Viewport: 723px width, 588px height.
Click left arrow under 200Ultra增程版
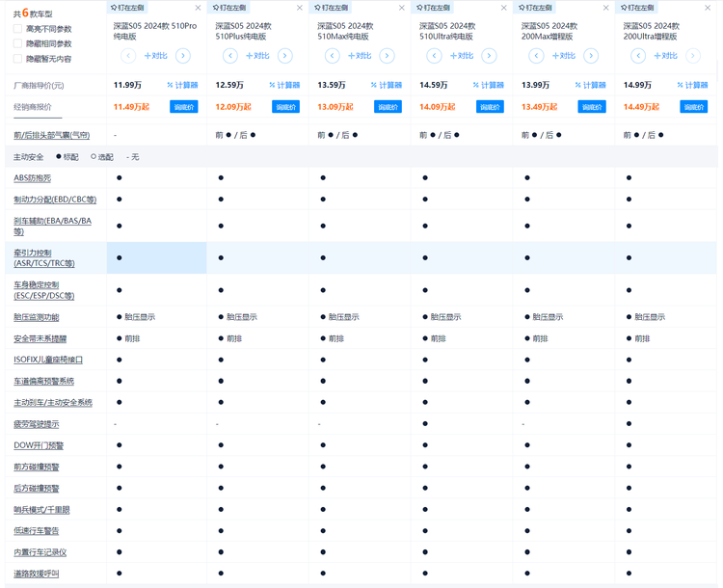(x=638, y=56)
